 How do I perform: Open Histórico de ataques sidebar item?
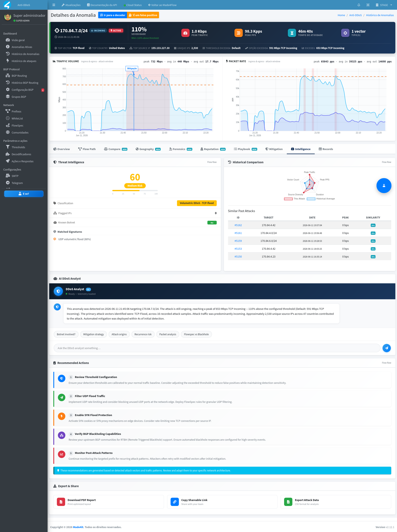point(24,61)
